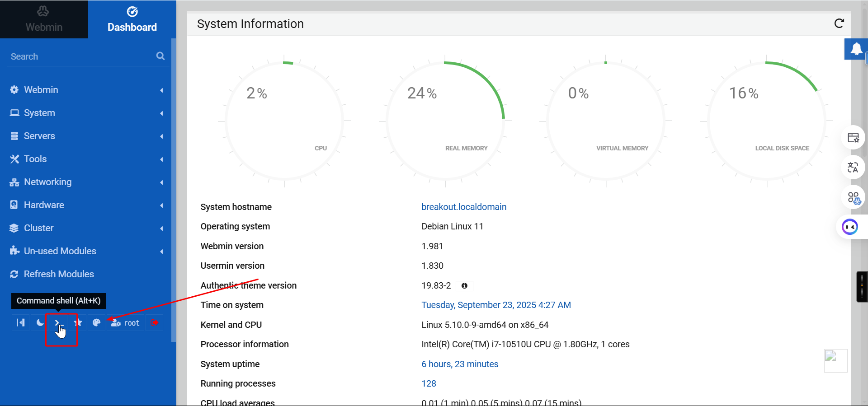Screen dimensions: 868x406
Task: Click the Authentic theme version info icon
Action: click(464, 286)
